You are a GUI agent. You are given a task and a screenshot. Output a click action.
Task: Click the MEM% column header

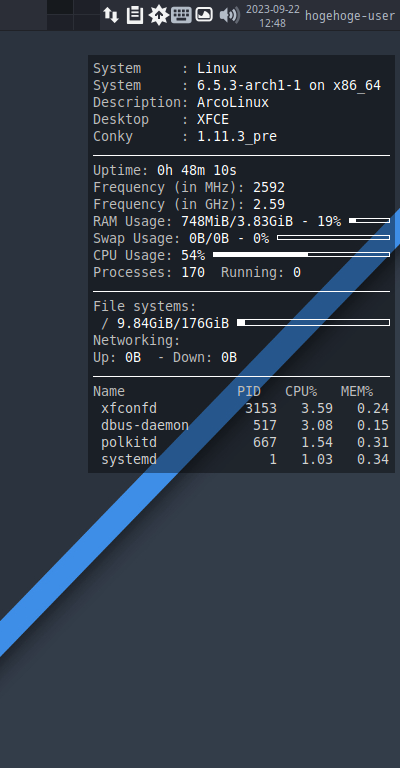[x=357, y=391]
